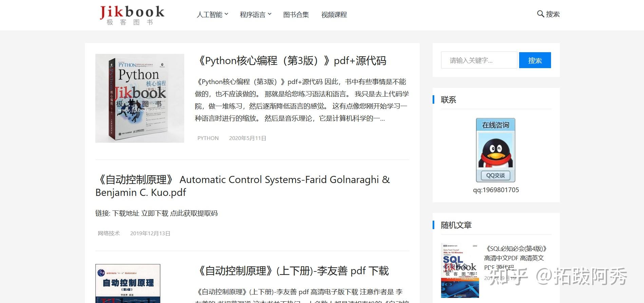The width and height of the screenshot is (644, 303).
Task: Open the 图书合集 menu item
Action: [296, 15]
